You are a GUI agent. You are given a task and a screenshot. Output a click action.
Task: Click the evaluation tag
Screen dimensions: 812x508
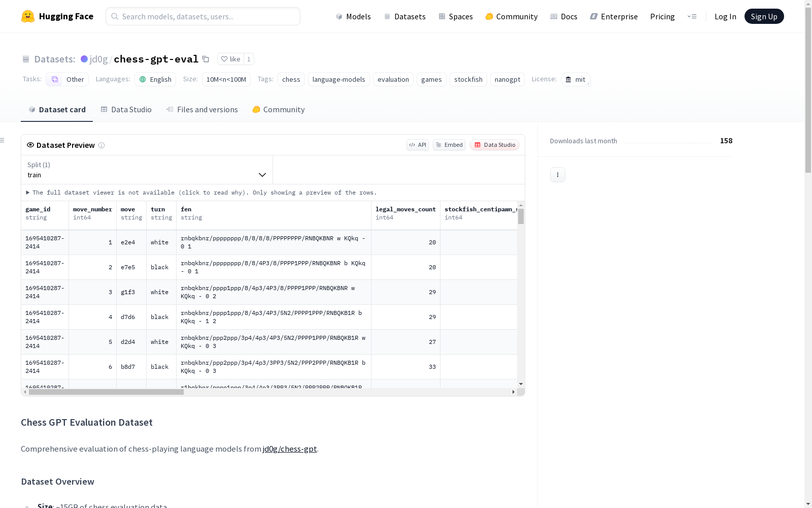pos(393,79)
